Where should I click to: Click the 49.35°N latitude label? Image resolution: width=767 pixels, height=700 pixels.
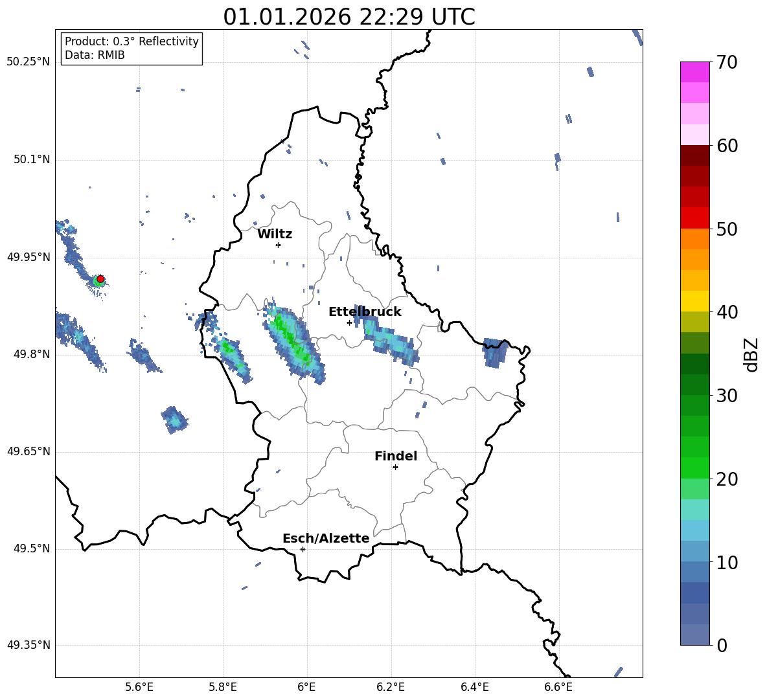(x=29, y=645)
